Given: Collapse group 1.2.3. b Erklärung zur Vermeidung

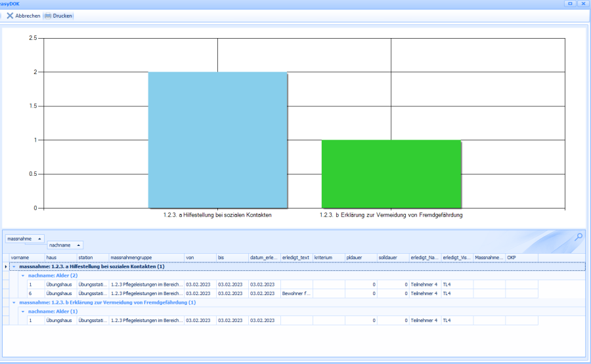Looking at the screenshot, I should tap(14, 302).
